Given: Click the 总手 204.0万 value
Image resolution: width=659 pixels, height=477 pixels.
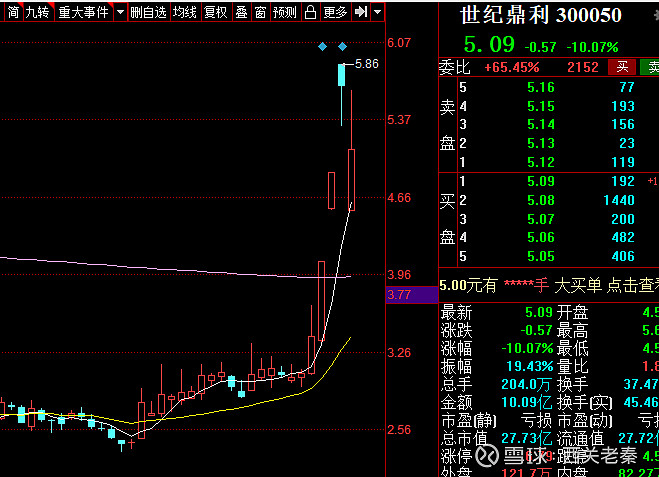Looking at the screenshot, I should pyautogui.click(x=527, y=385).
